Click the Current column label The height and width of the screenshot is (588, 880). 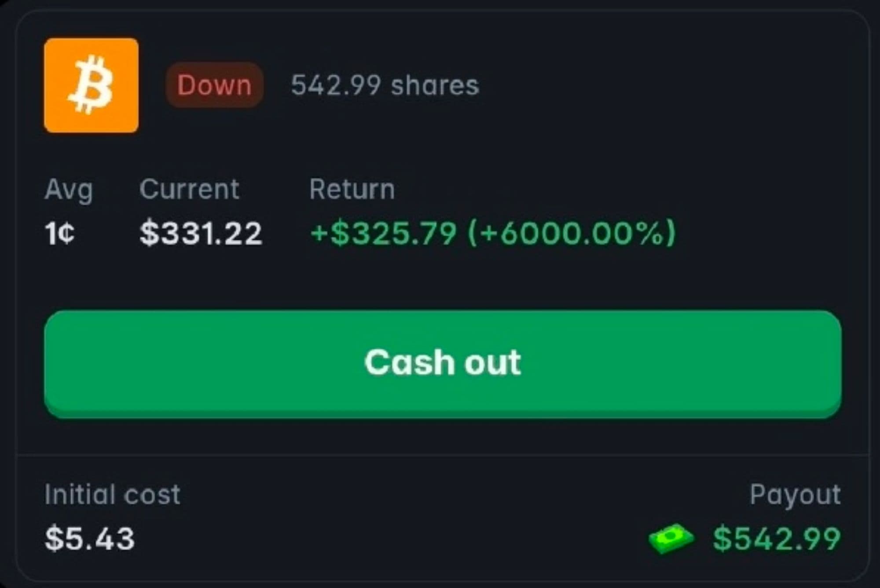189,190
